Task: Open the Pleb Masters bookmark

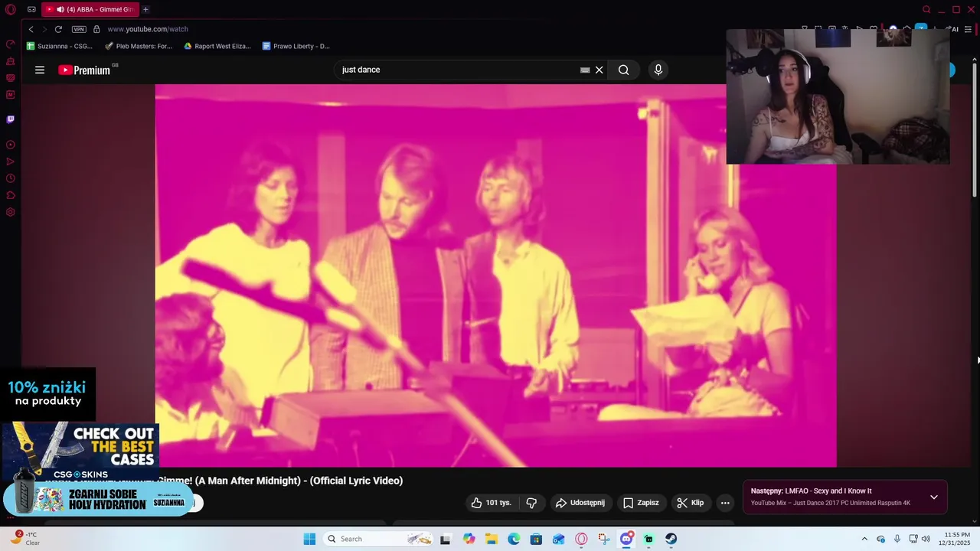Action: coord(139,46)
